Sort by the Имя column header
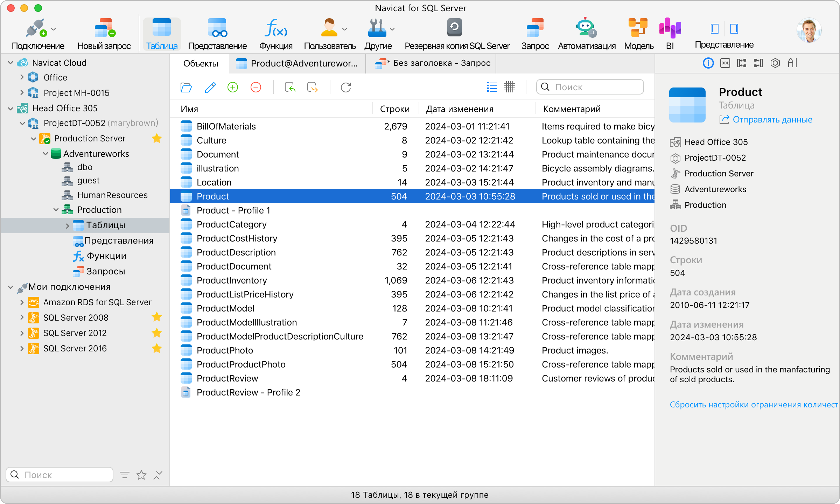Image resolution: width=840 pixels, height=504 pixels. [189, 109]
